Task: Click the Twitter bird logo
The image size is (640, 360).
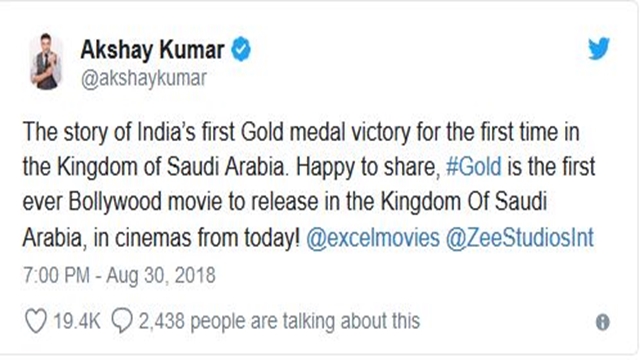Action: click(x=599, y=49)
